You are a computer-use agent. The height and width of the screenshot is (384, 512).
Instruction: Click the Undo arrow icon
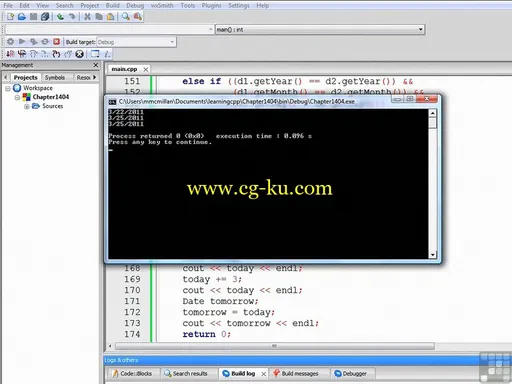tap(60, 16)
